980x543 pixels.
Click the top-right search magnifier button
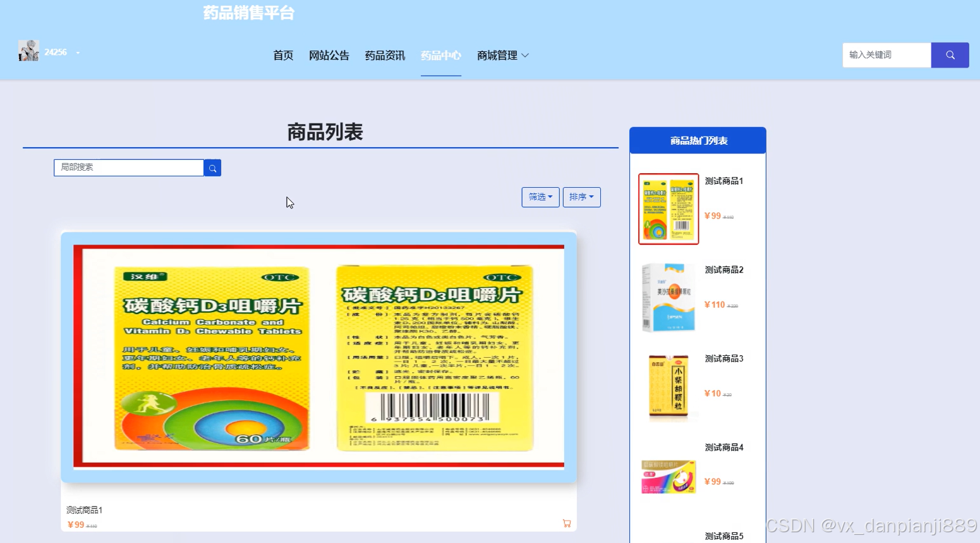tap(950, 55)
